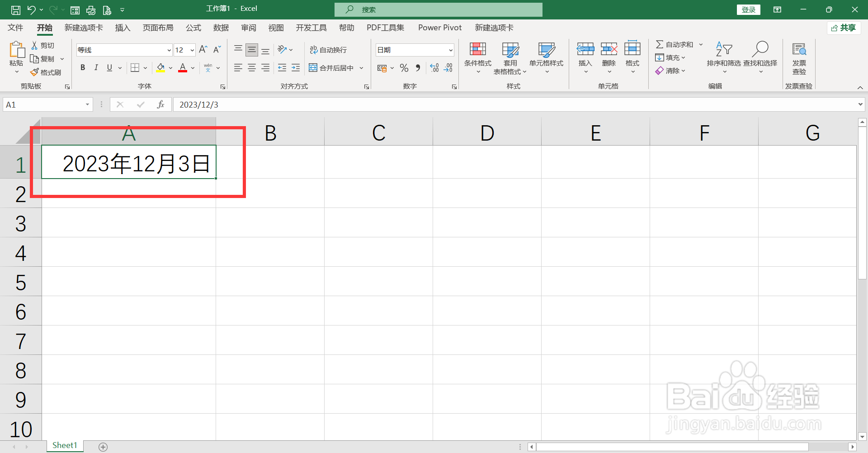Click the Save icon in quick access toolbar

(16, 9)
